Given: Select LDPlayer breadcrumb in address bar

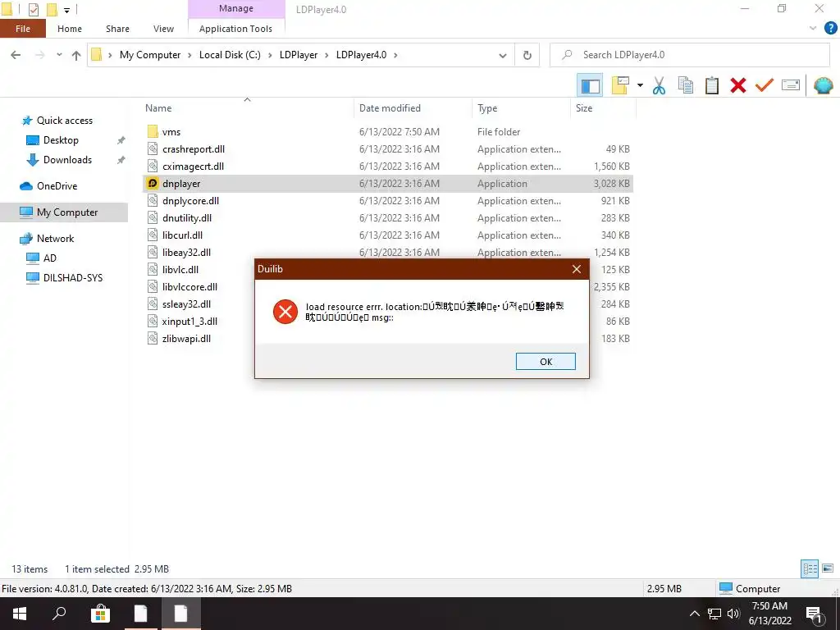Looking at the screenshot, I should click(299, 55).
